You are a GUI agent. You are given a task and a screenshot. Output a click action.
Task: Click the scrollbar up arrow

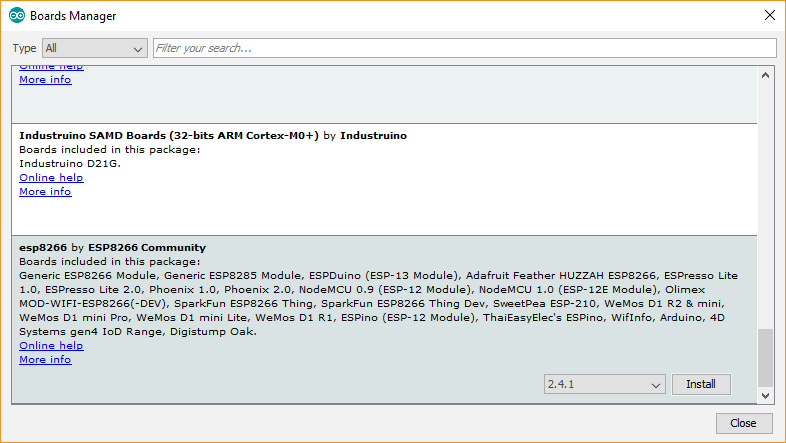tap(765, 76)
